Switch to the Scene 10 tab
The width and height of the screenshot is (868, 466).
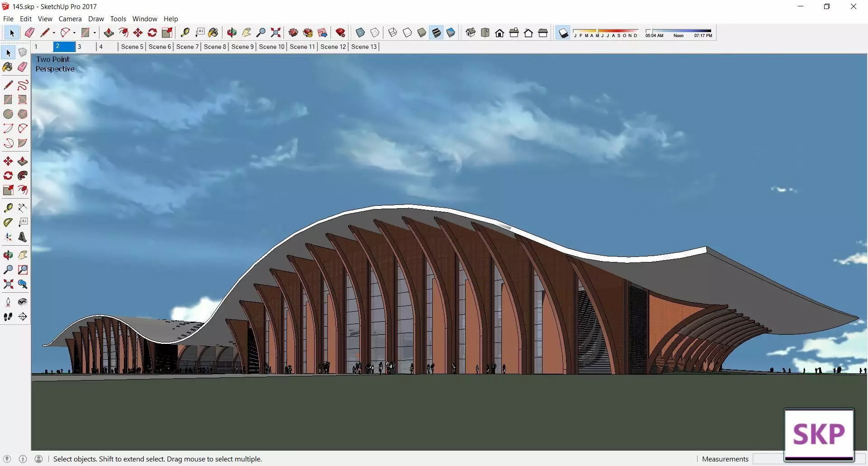pyautogui.click(x=272, y=47)
